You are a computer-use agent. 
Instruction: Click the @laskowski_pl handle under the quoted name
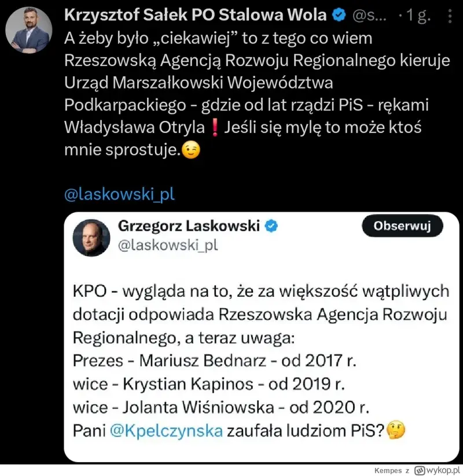point(168,245)
